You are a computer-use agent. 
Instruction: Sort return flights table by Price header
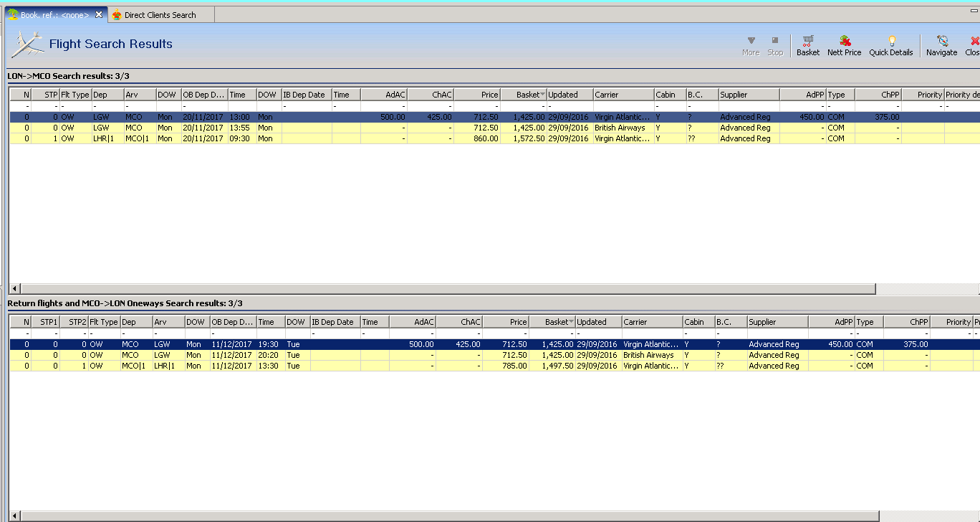(x=506, y=322)
